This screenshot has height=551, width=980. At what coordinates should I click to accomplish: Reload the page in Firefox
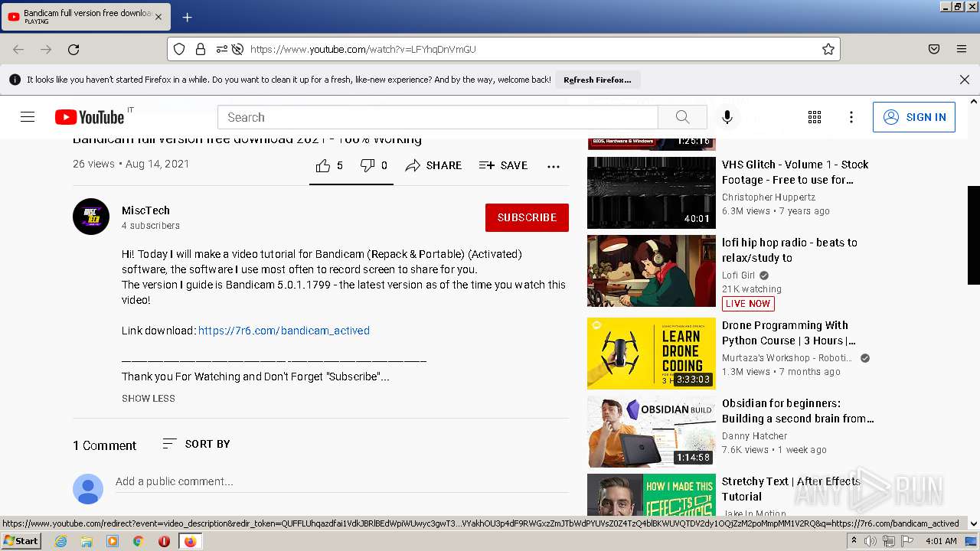(73, 49)
